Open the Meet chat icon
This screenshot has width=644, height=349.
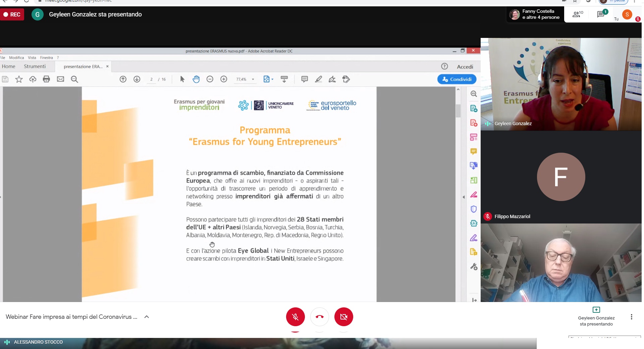point(601,14)
